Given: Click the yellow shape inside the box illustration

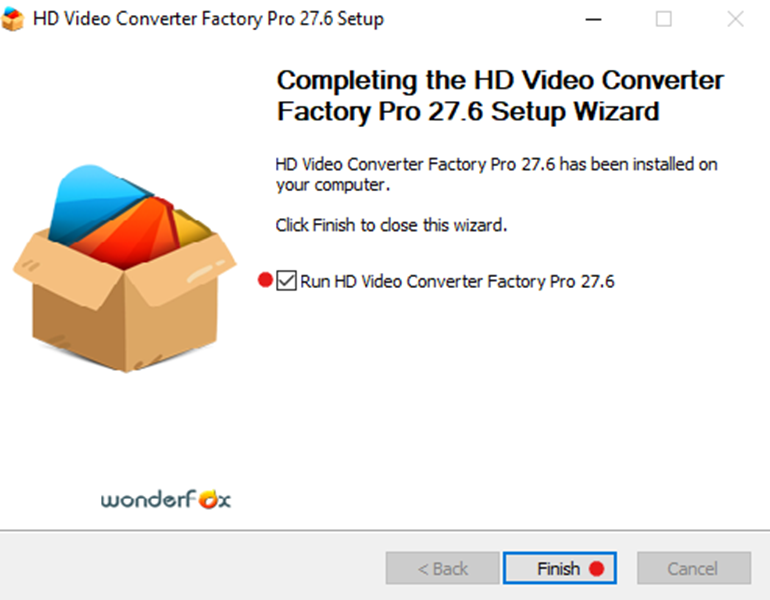Looking at the screenshot, I should [193, 227].
